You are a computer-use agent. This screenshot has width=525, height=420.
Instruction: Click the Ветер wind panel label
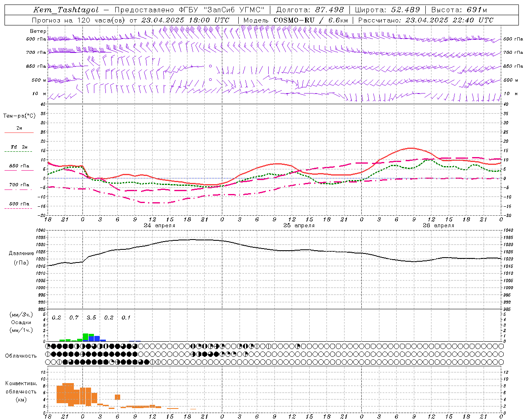click(38, 31)
